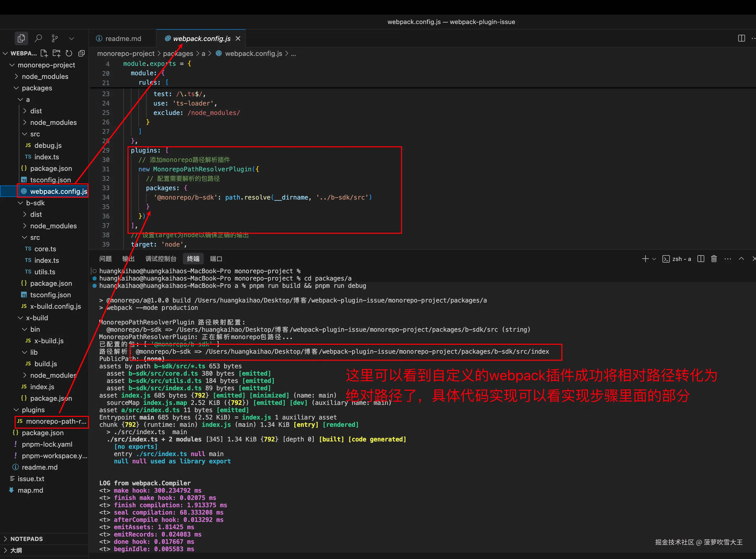Split the terminal pane
The height and width of the screenshot is (559, 756).
click(701, 259)
